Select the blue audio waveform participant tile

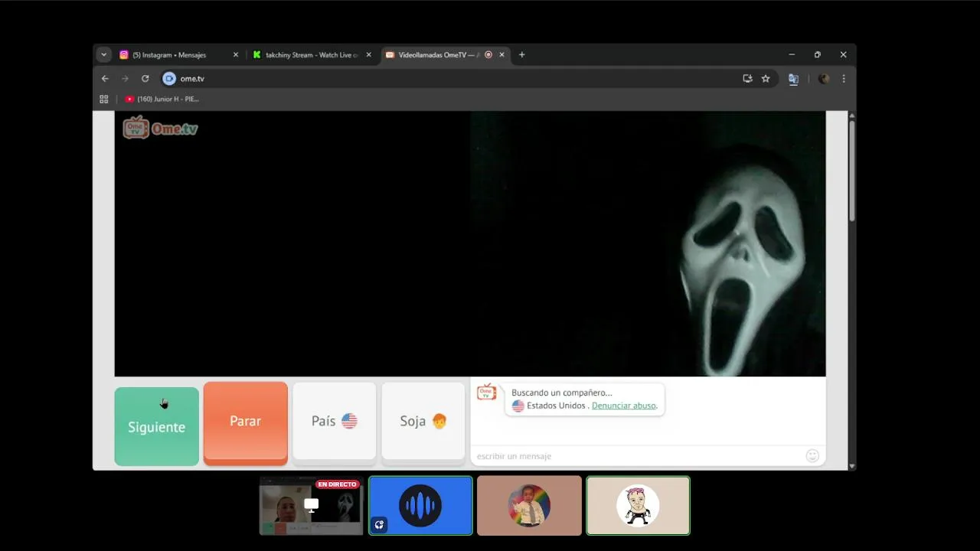[420, 505]
